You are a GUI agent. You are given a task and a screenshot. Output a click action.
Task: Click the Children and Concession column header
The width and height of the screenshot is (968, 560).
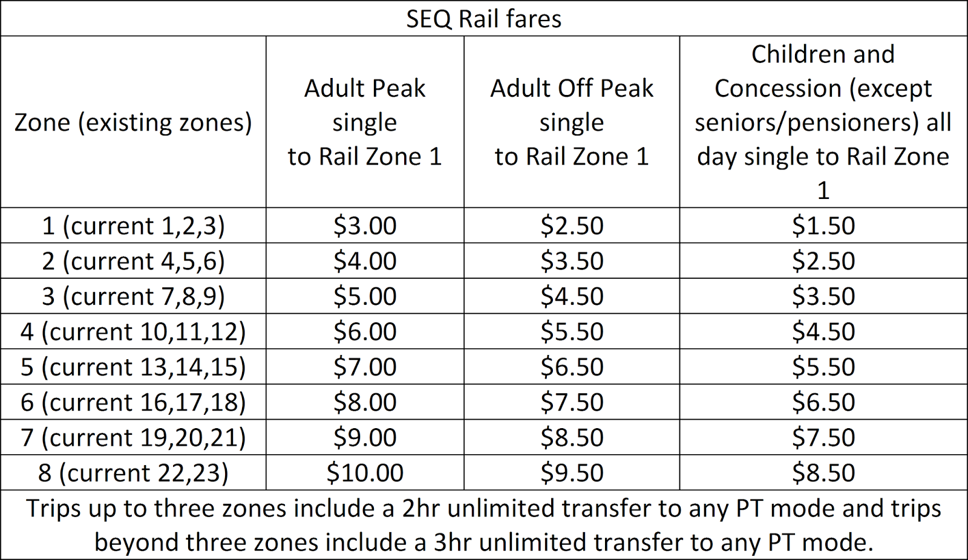point(823,122)
